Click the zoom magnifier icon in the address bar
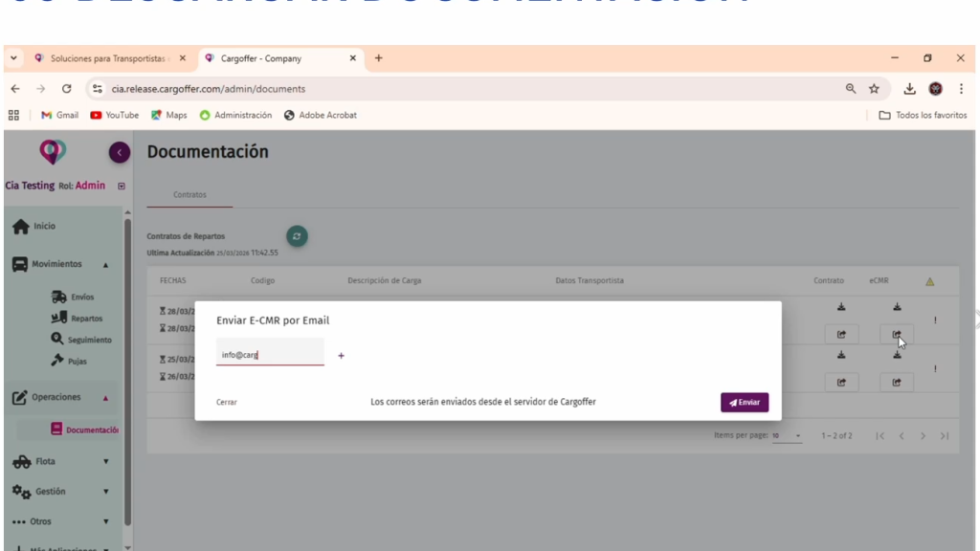The image size is (980, 551). pyautogui.click(x=851, y=89)
